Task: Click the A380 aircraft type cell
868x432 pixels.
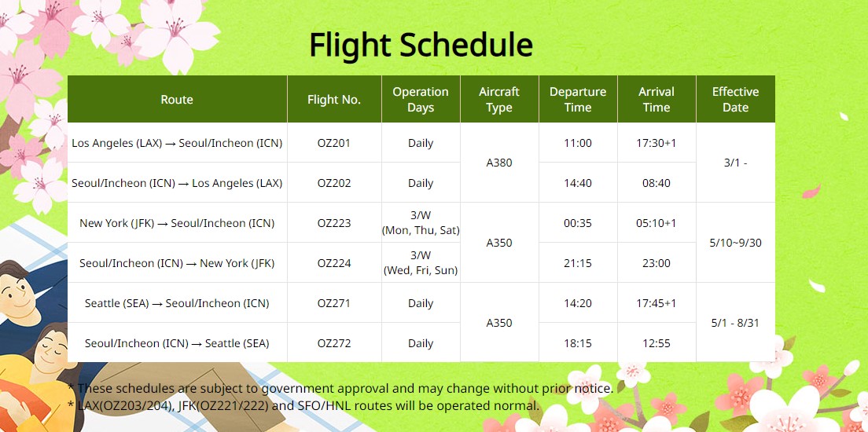Action: point(499,163)
